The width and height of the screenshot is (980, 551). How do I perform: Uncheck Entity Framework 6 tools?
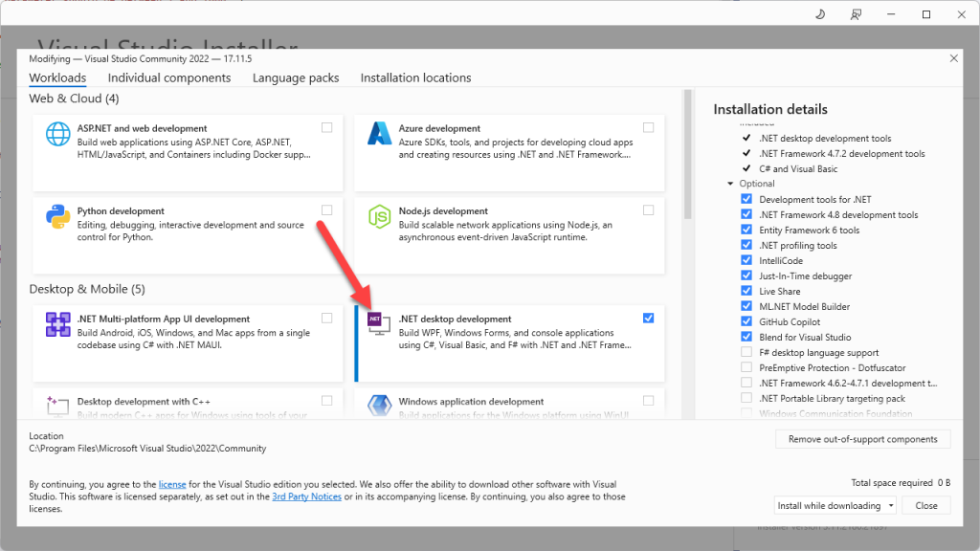coord(746,230)
